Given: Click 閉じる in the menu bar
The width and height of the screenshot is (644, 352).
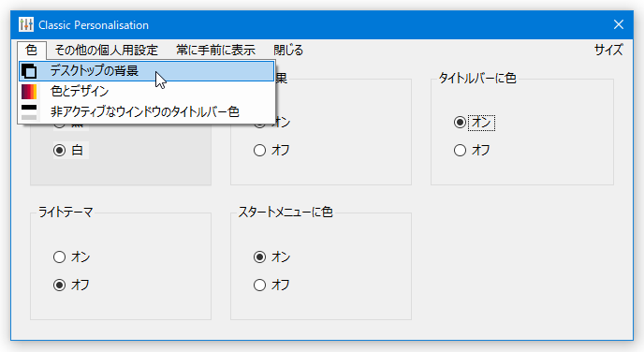Looking at the screenshot, I should click(x=288, y=51).
